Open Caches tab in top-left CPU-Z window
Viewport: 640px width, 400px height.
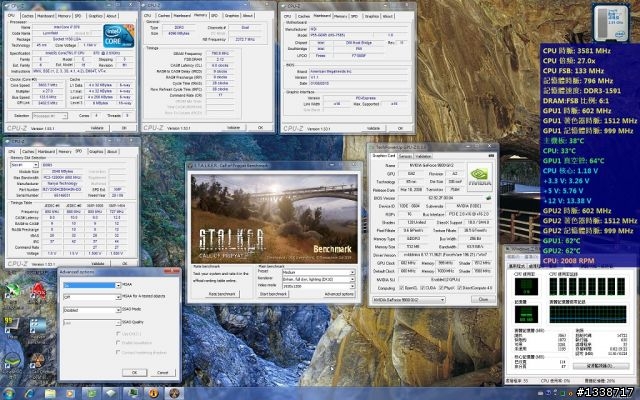27,16
